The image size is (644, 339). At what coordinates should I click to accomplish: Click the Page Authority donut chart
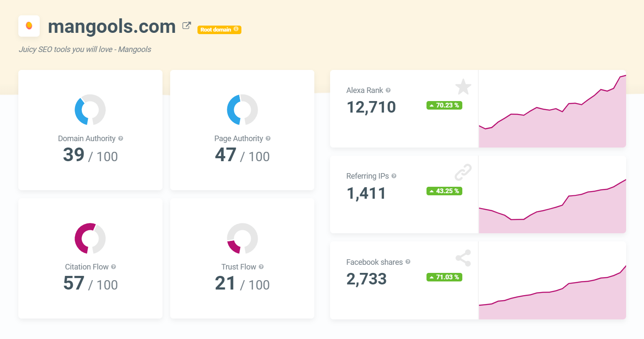click(x=242, y=110)
